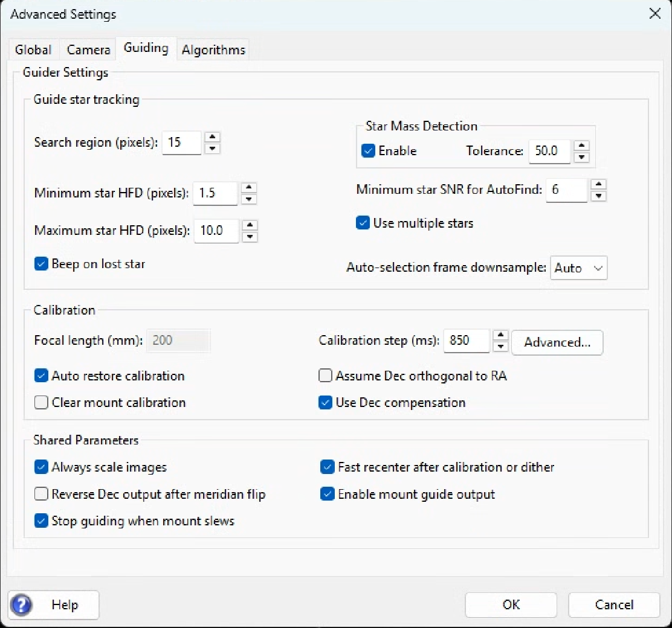This screenshot has width=672, height=628.
Task: Click the Help button
Action: 54,605
